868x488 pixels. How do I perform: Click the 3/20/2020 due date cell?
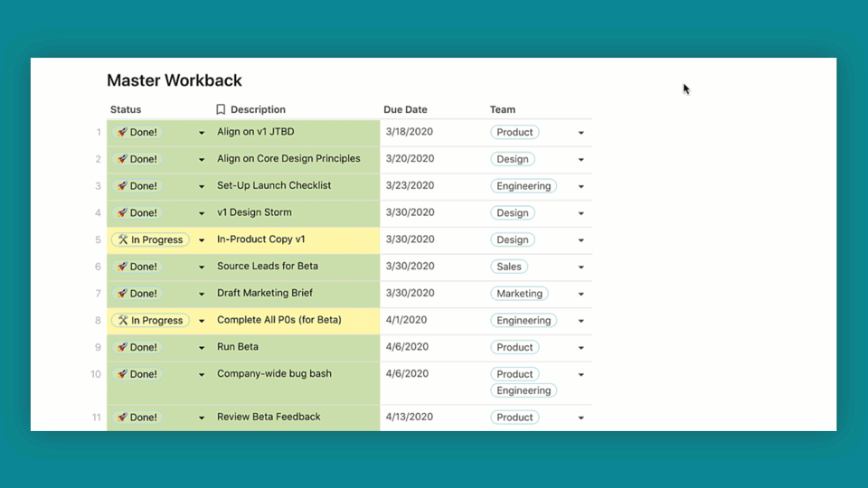tap(432, 159)
